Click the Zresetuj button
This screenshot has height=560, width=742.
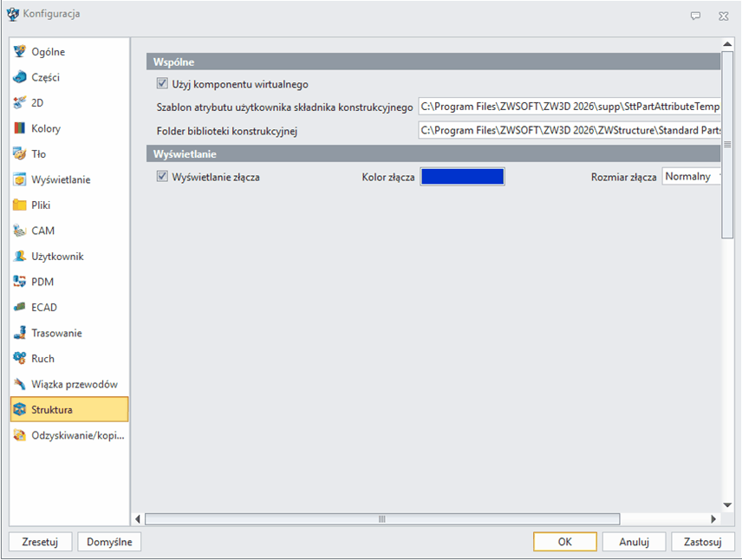tap(40, 542)
